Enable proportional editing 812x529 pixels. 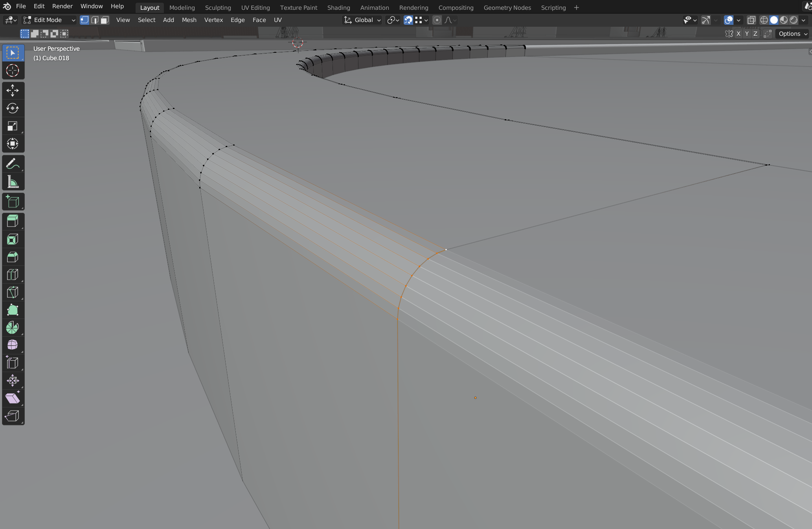click(x=437, y=20)
